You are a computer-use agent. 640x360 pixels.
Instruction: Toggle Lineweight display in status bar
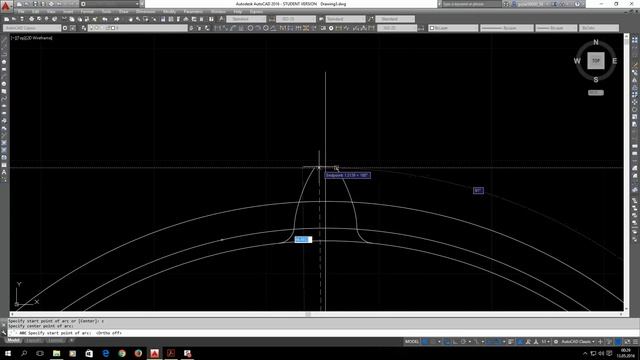tap(511, 342)
